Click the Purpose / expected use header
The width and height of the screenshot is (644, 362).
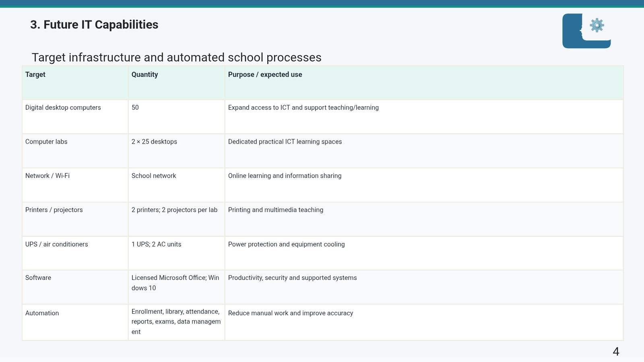(x=424, y=83)
